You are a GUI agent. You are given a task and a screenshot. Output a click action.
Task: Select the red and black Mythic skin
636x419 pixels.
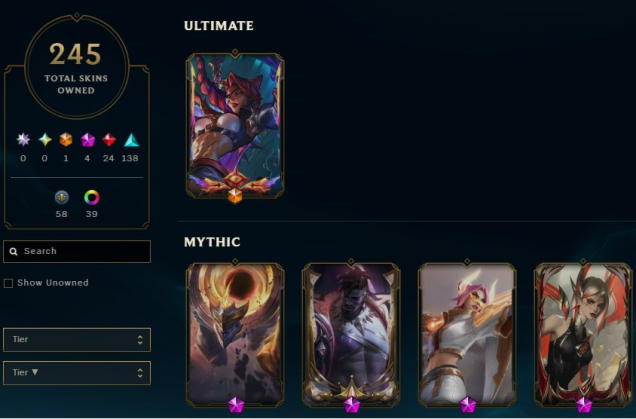tap(583, 334)
